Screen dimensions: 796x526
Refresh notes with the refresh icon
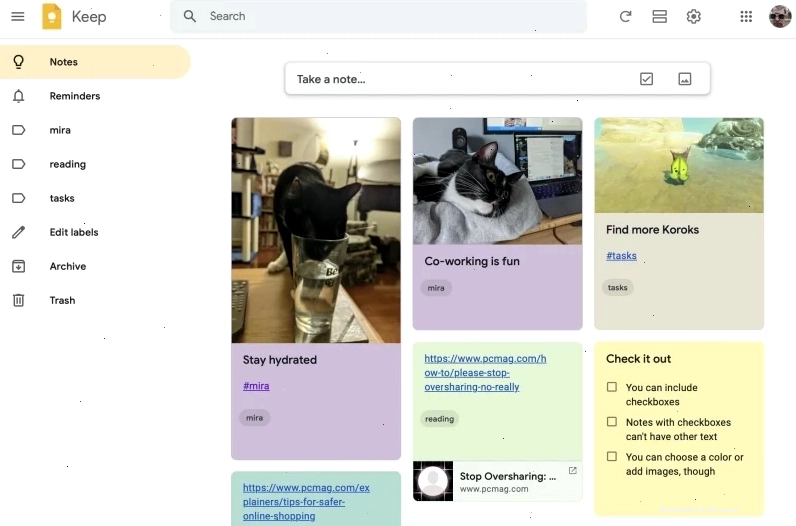coord(625,16)
